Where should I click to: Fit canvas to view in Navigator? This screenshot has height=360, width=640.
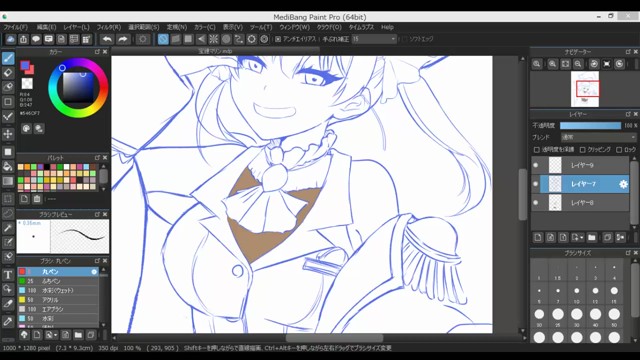point(565,64)
